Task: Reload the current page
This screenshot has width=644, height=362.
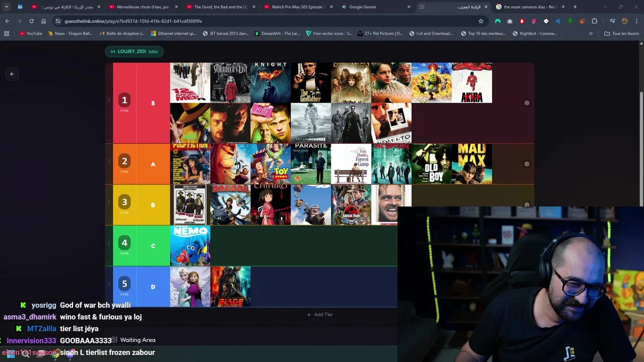Action: 31,21
